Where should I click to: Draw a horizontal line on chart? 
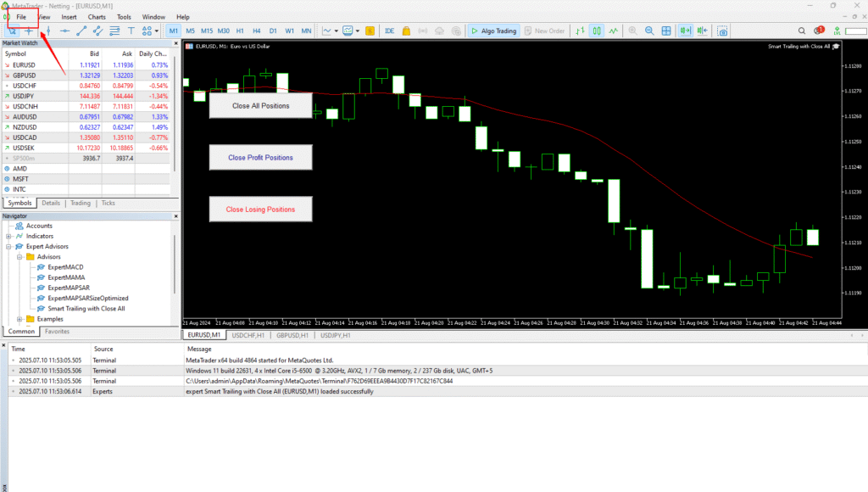[x=64, y=31]
